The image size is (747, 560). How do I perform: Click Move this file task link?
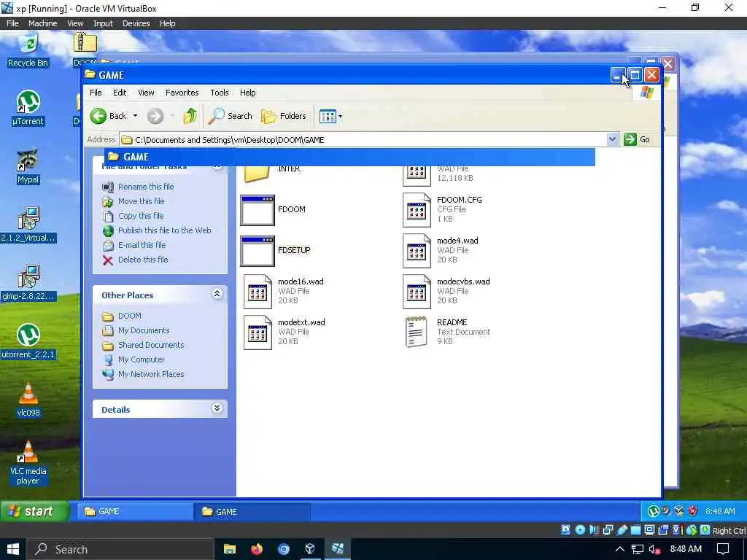click(x=141, y=201)
